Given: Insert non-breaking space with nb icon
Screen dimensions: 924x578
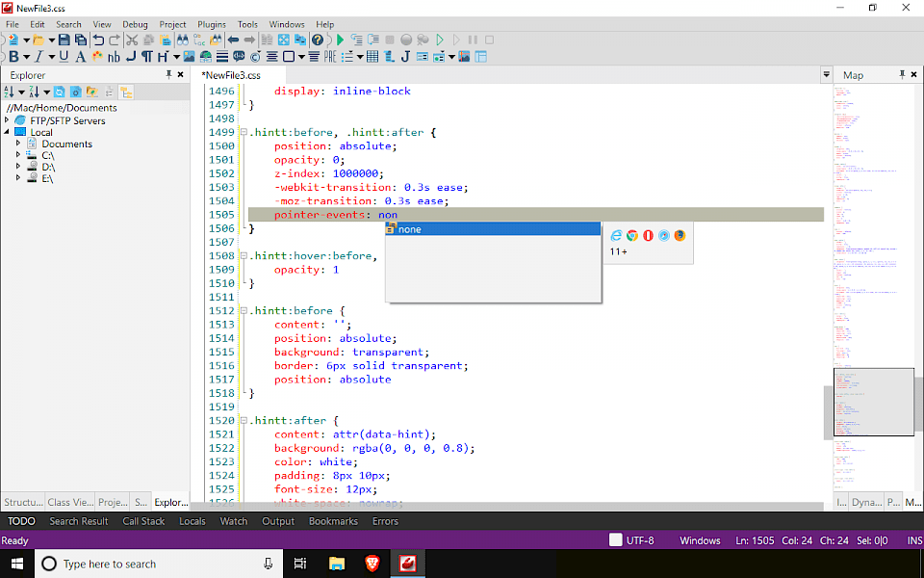Looking at the screenshot, I should pos(114,57).
